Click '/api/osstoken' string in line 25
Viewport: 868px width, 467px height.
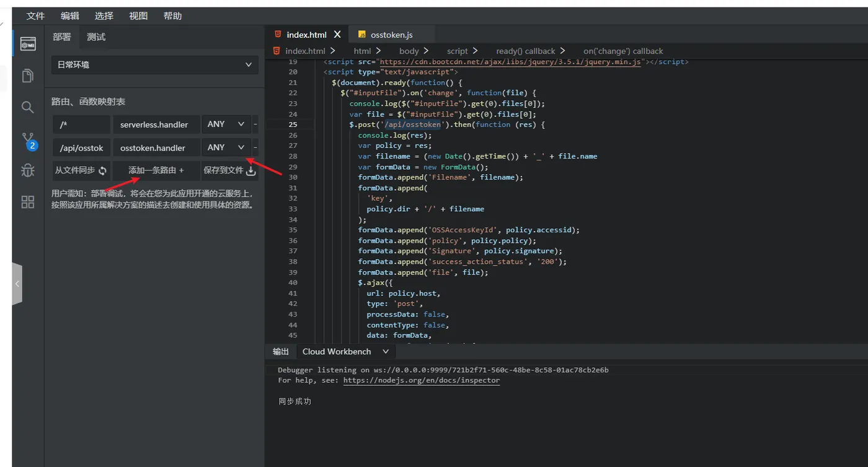pyautogui.click(x=412, y=124)
